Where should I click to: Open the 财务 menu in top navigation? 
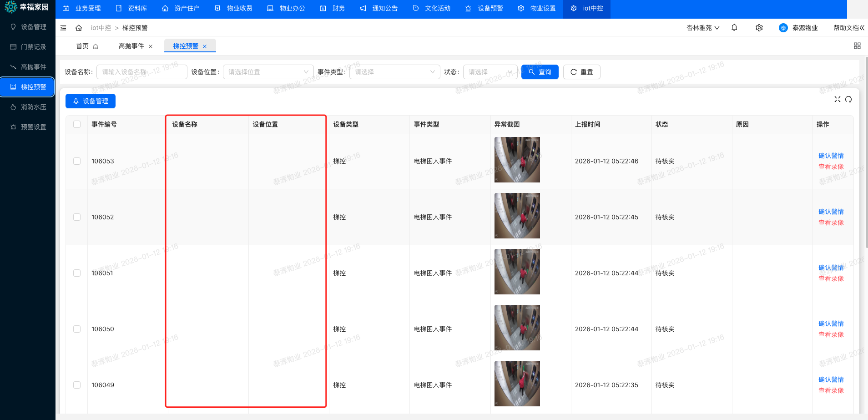coord(333,8)
